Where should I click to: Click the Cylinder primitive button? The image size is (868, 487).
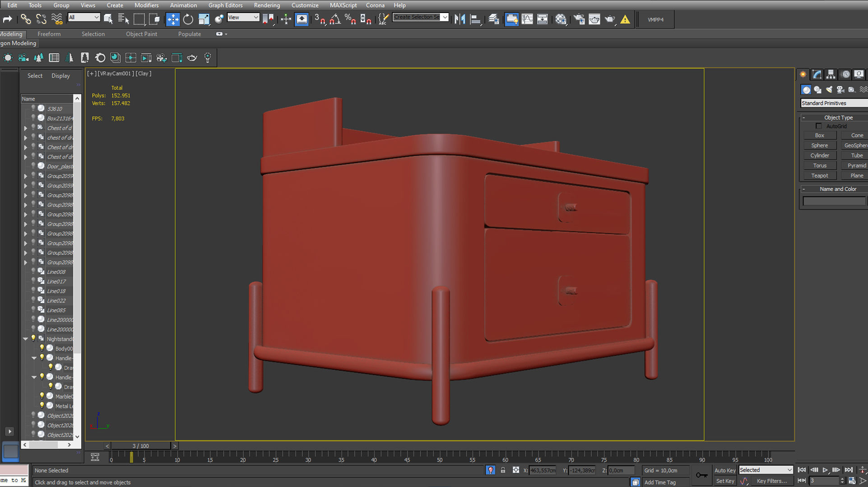pos(820,155)
